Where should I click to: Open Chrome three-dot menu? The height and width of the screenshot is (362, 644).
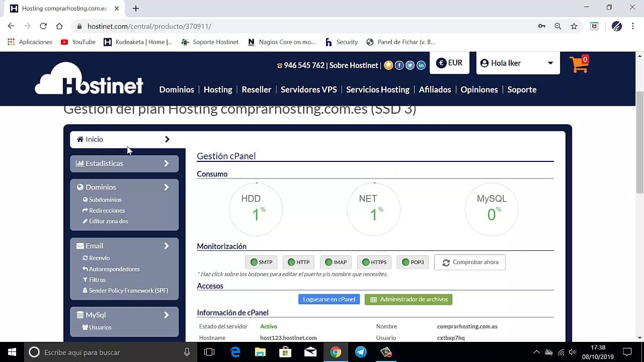(633, 26)
